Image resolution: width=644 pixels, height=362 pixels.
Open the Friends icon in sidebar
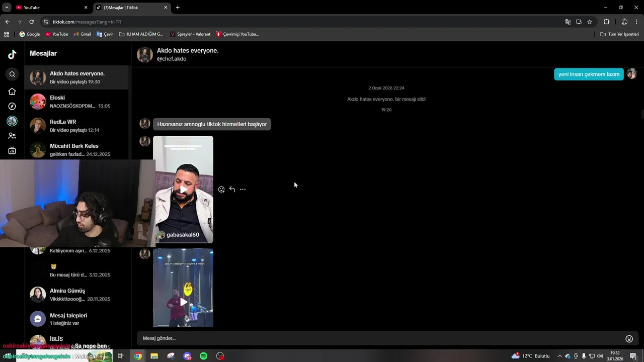12,136
